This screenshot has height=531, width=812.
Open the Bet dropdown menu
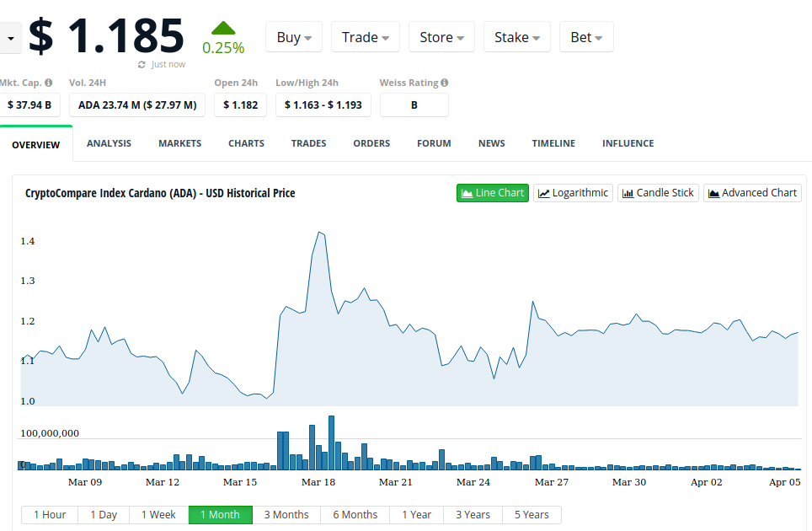(x=586, y=37)
